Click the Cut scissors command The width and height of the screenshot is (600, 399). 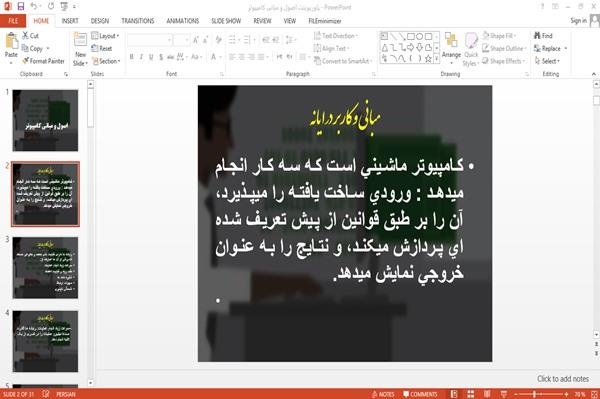coord(30,36)
